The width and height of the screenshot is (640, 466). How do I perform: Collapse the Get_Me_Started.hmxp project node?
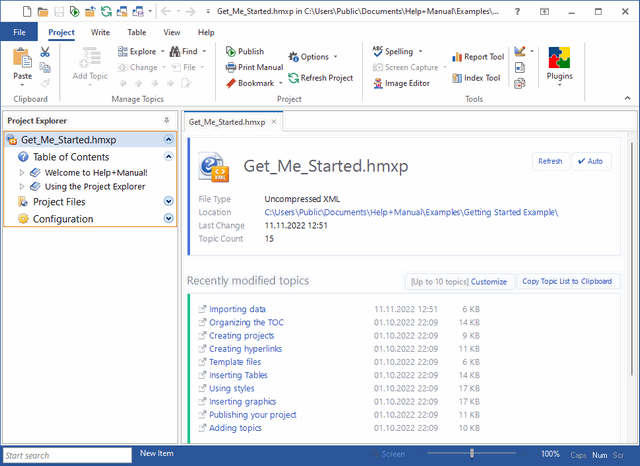click(168, 140)
